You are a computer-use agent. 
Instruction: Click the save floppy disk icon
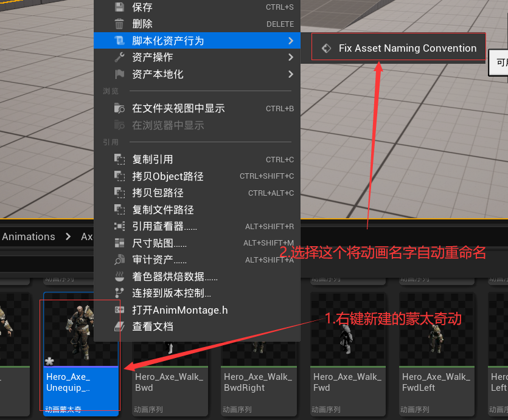click(x=120, y=7)
